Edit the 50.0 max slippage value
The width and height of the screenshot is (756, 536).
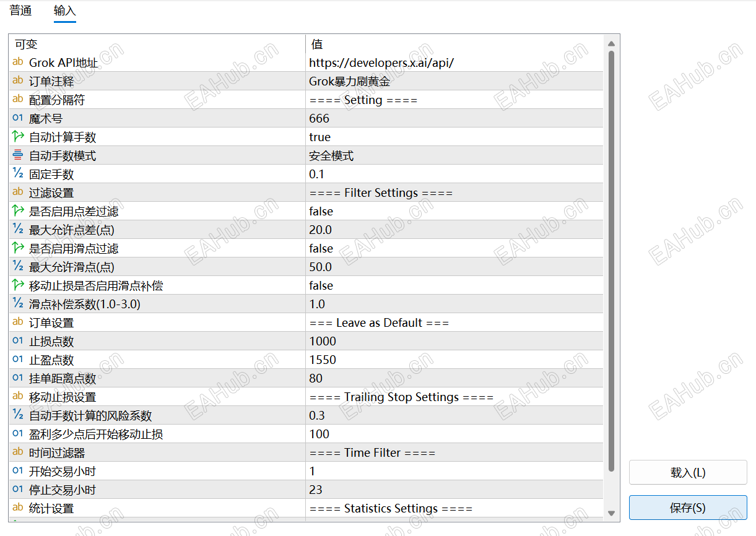[x=454, y=267]
